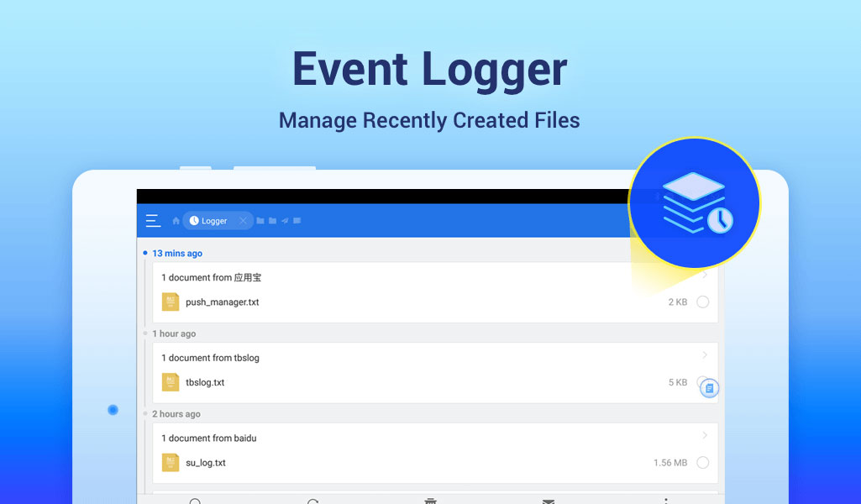Open the Event Logger clock icon on Logger tab
The image size is (861, 504).
(x=195, y=221)
